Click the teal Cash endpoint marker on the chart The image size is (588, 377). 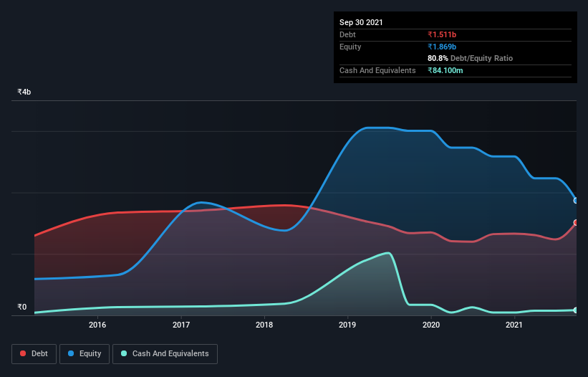coord(576,310)
